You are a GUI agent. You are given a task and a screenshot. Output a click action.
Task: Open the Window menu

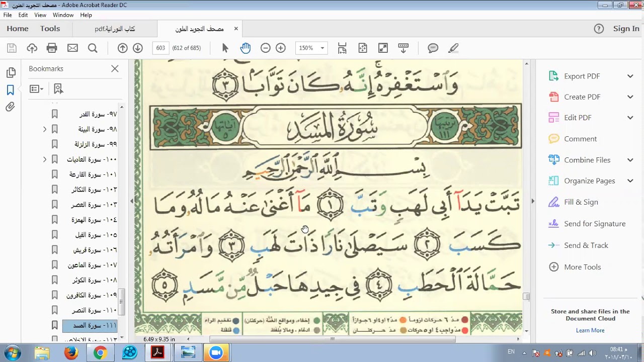point(63,15)
